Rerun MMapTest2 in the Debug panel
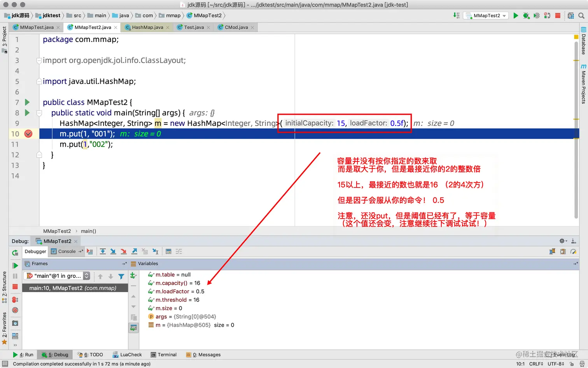The image size is (588, 368). [x=15, y=252]
